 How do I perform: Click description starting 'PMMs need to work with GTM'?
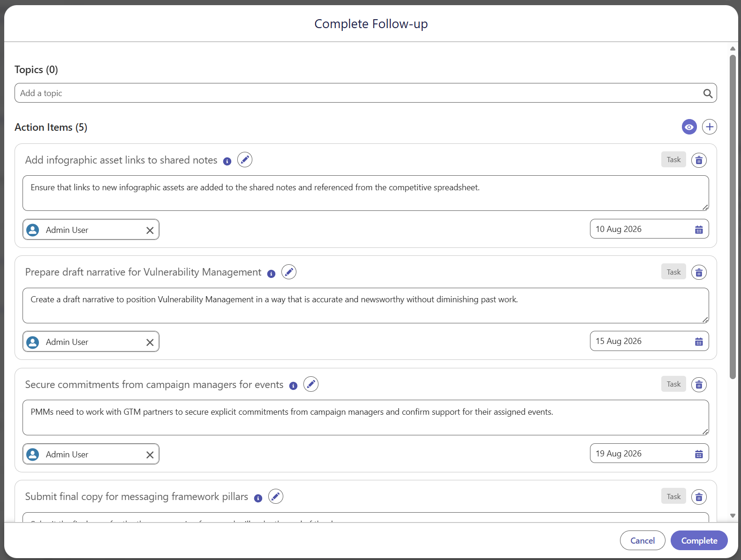[x=366, y=418]
